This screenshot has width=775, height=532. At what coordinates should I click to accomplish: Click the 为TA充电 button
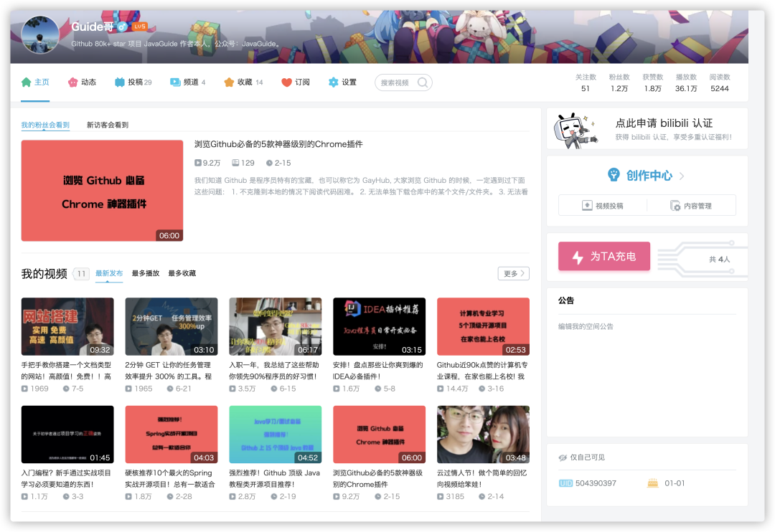[x=604, y=257]
